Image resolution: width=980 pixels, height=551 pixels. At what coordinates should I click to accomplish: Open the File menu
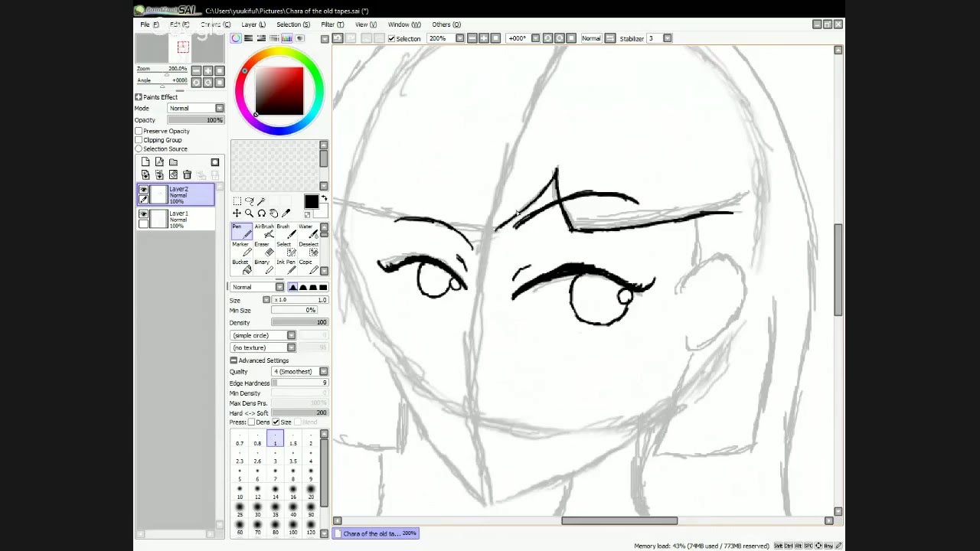(x=149, y=24)
